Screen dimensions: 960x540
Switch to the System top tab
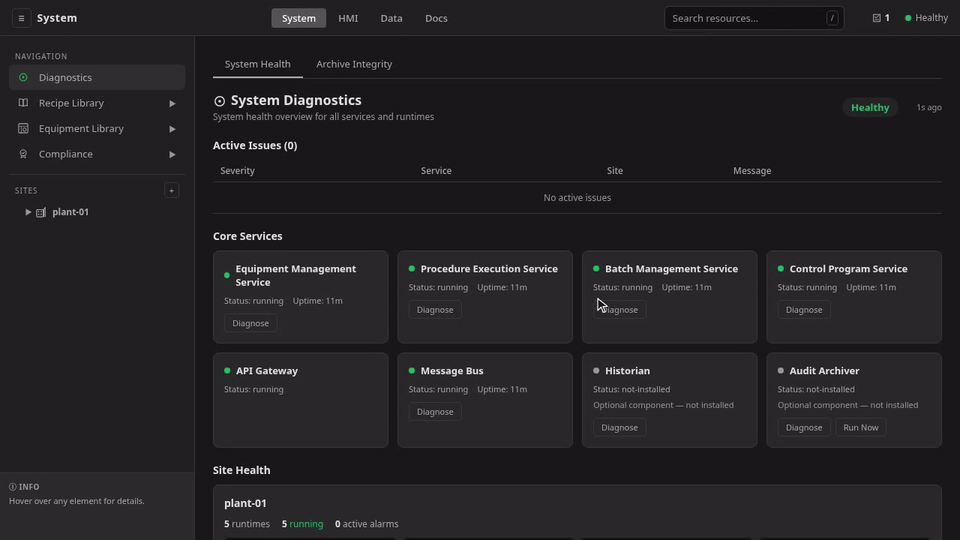click(299, 18)
